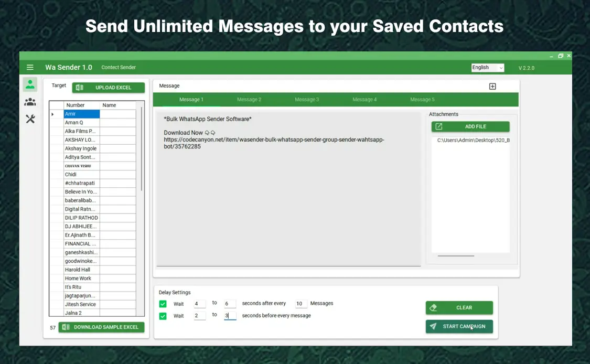This screenshot has height=364, width=590.
Task: Click Download Sample Excel button
Action: (101, 327)
